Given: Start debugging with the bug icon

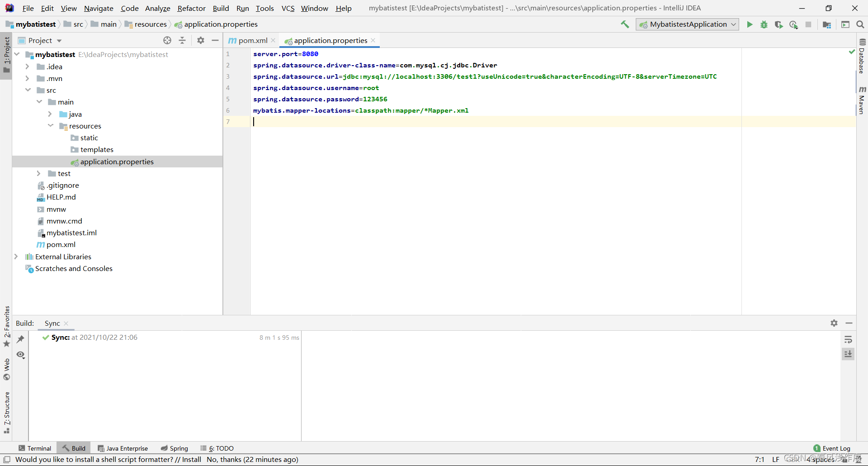Looking at the screenshot, I should click(x=764, y=24).
